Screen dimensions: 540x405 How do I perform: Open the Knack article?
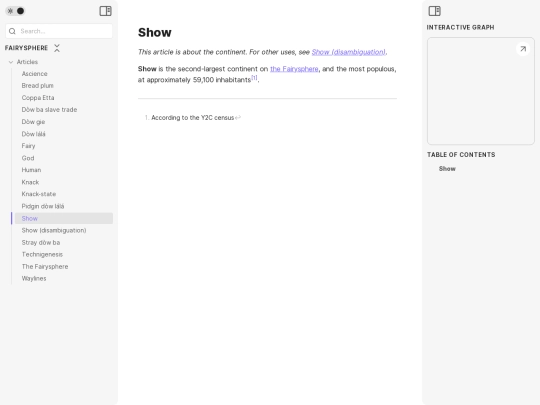(x=30, y=182)
